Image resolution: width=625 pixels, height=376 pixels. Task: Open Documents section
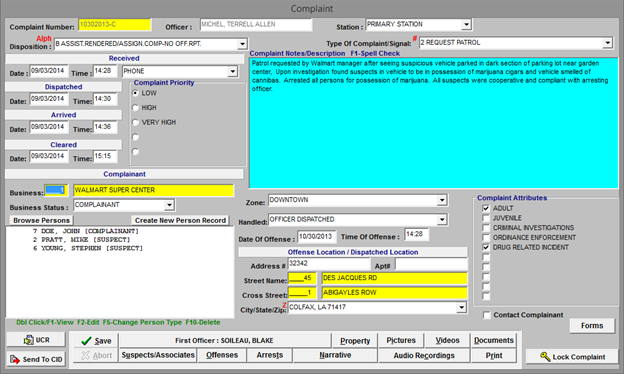(x=493, y=340)
